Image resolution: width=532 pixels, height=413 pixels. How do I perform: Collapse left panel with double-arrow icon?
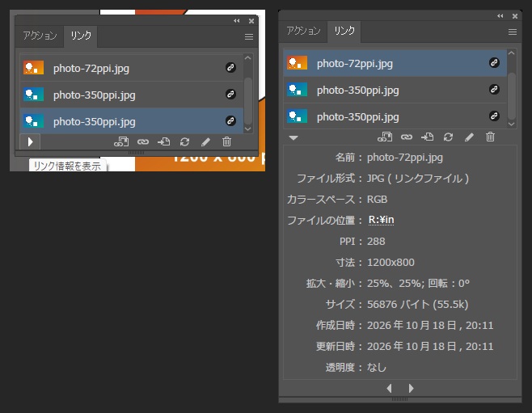236,21
